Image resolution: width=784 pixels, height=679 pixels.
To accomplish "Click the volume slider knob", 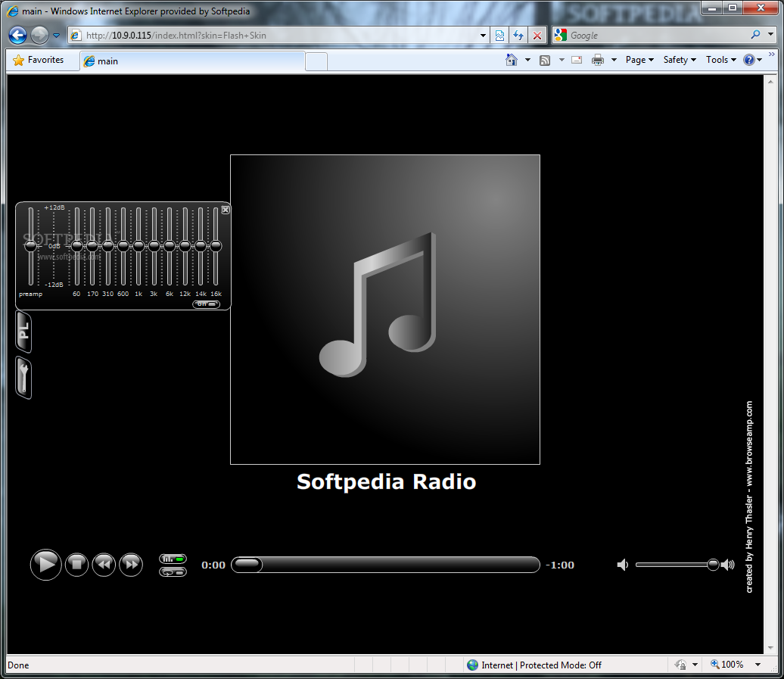I will (x=713, y=565).
